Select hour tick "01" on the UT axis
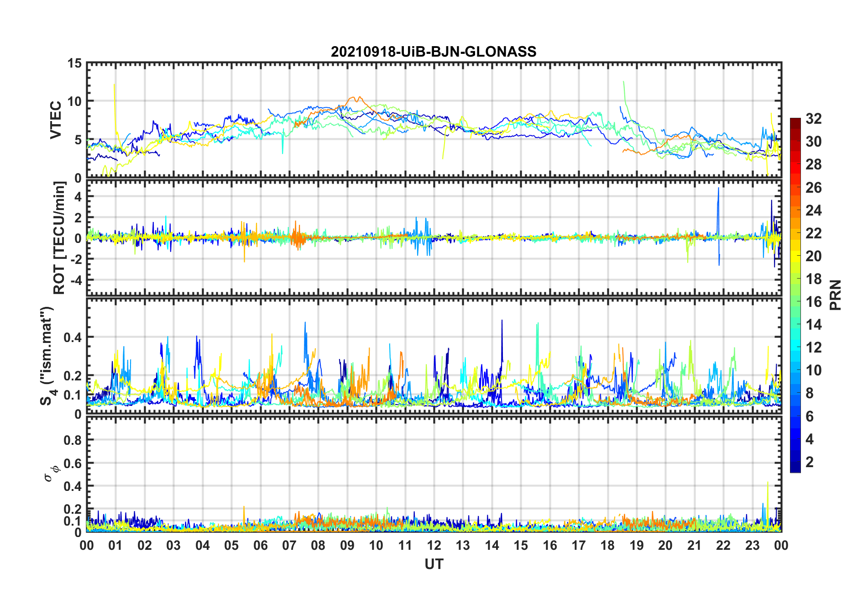The image size is (868, 590). click(116, 545)
